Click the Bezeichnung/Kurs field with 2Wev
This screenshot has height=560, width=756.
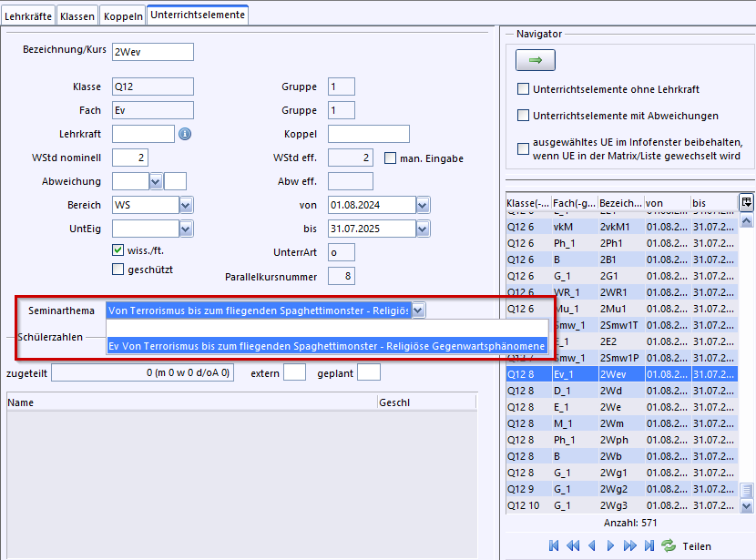(x=153, y=52)
